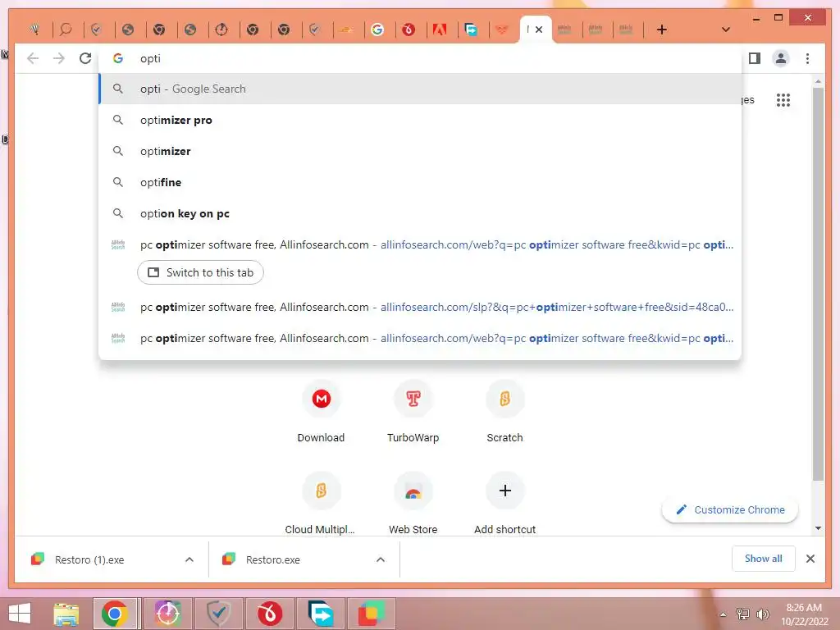
Task: Expand the tab search dropdown arrow
Action: coord(725,30)
